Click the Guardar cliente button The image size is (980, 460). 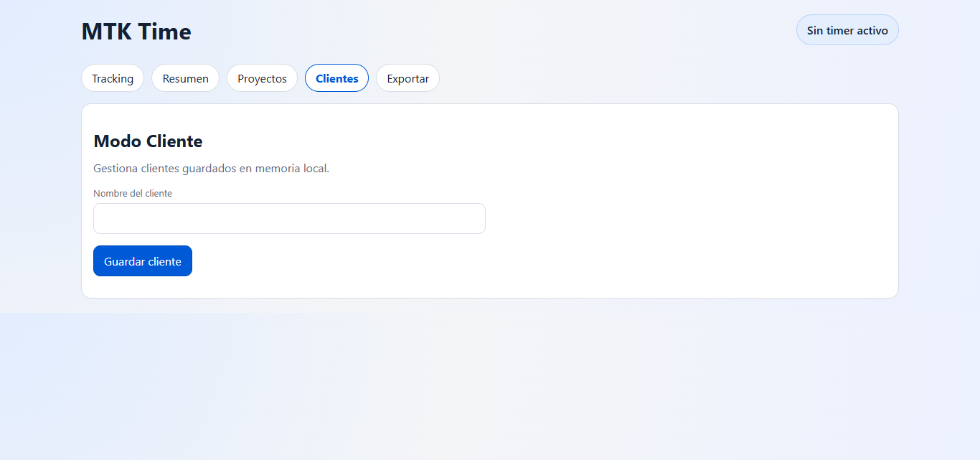pos(143,261)
